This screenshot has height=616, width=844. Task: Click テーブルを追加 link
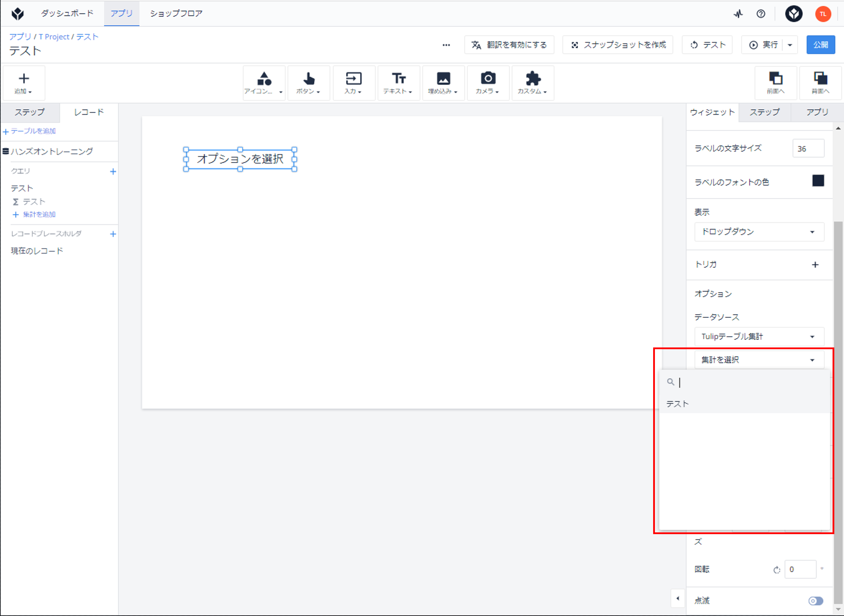coord(29,131)
